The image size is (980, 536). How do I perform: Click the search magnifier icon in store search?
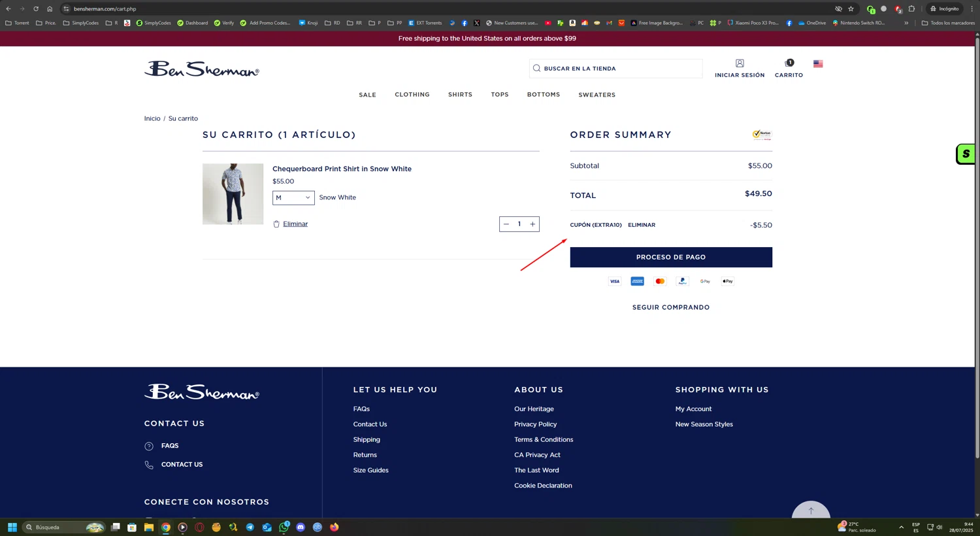click(x=536, y=68)
